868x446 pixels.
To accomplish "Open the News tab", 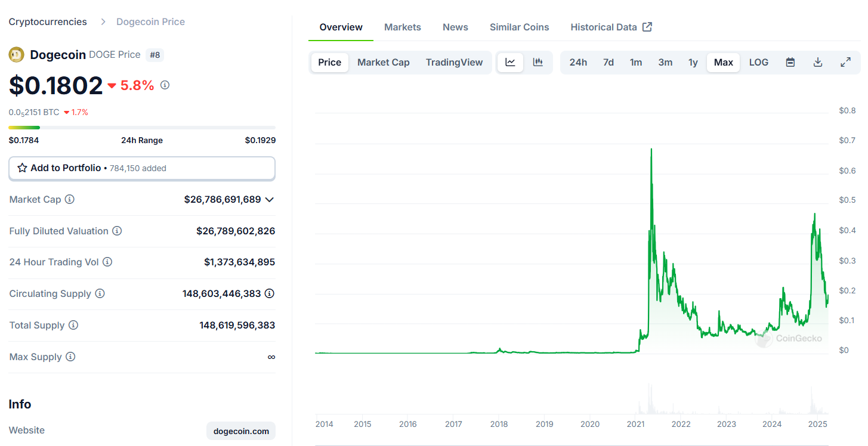I will (455, 27).
